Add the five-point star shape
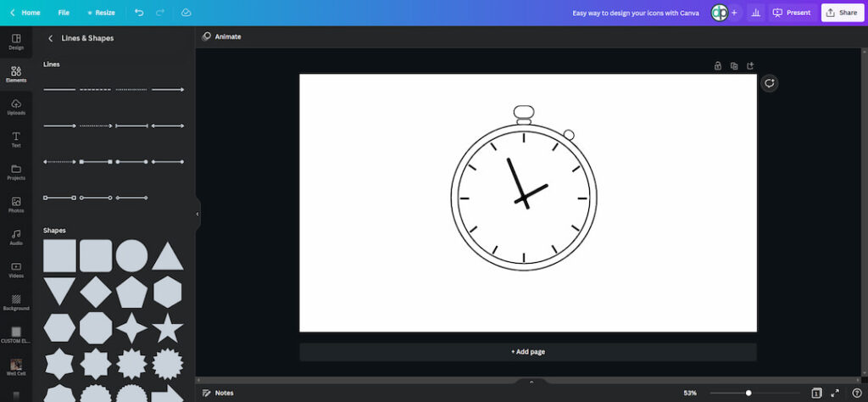Image resolution: width=868 pixels, height=402 pixels. pyautogui.click(x=168, y=328)
